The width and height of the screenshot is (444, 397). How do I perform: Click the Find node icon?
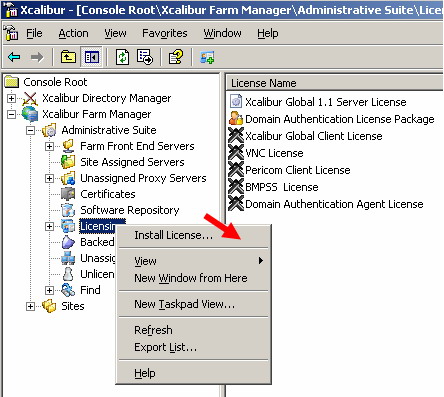68,290
